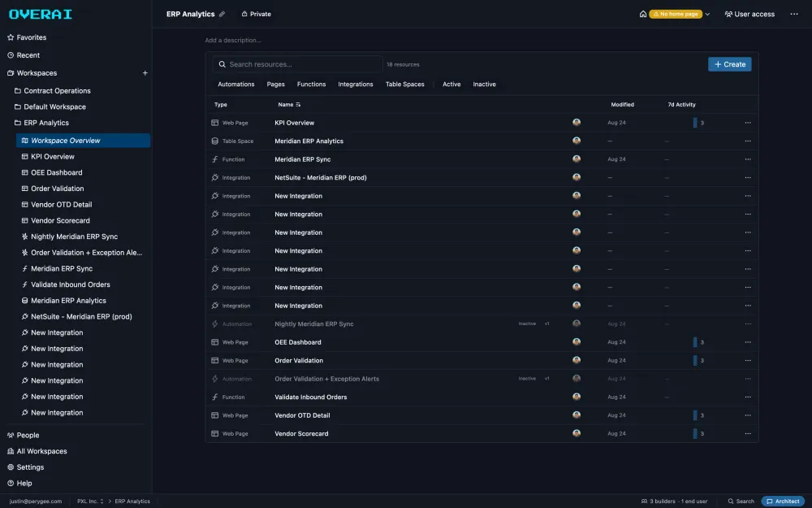This screenshot has width=812, height=508.
Task: Click justin@perygee.com account in status bar
Action: [36, 501]
